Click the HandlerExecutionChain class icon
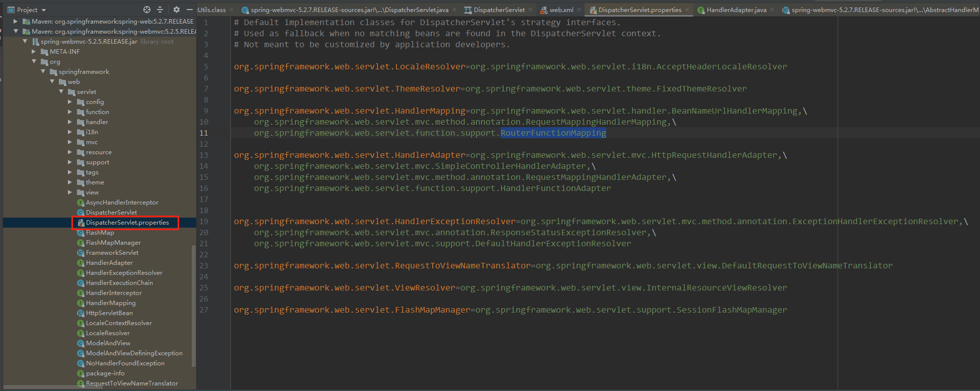 pyautogui.click(x=80, y=282)
